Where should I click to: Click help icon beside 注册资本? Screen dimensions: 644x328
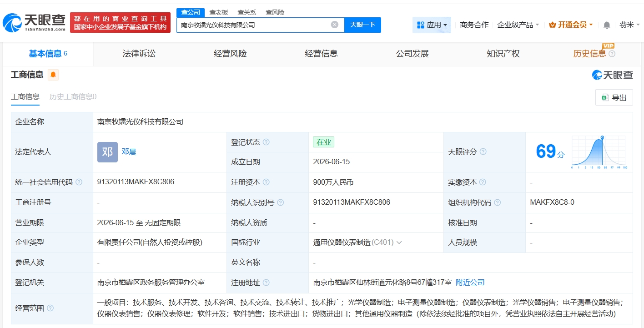click(x=266, y=182)
